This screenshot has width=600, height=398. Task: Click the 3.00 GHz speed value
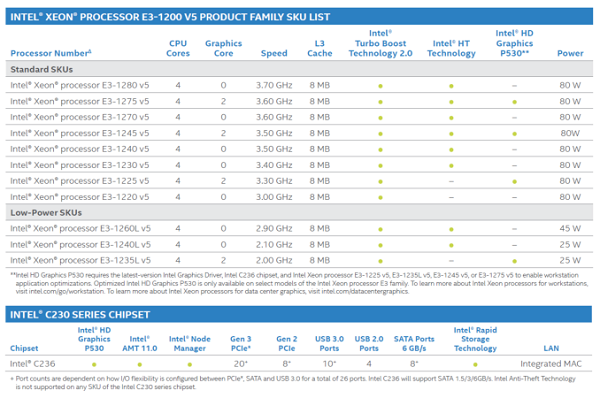point(274,197)
